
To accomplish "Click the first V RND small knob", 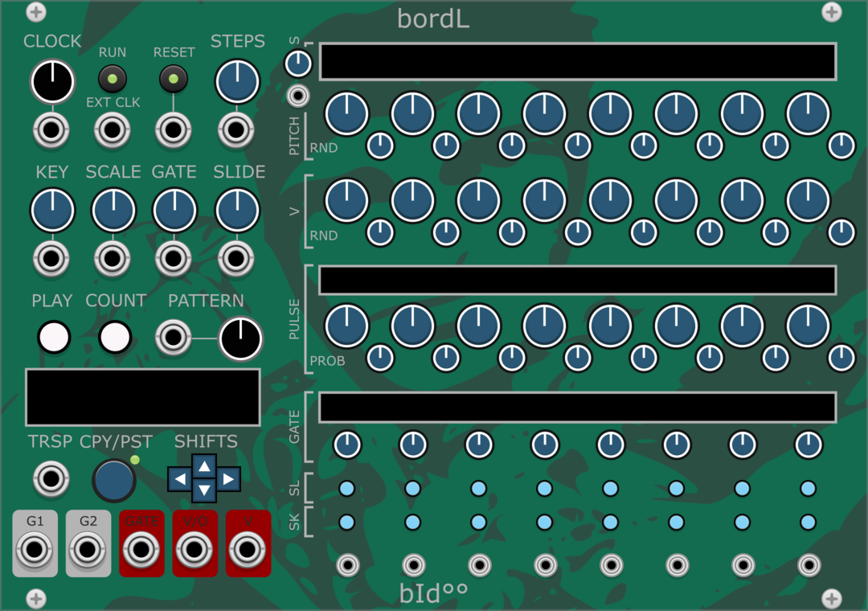I will click(380, 232).
